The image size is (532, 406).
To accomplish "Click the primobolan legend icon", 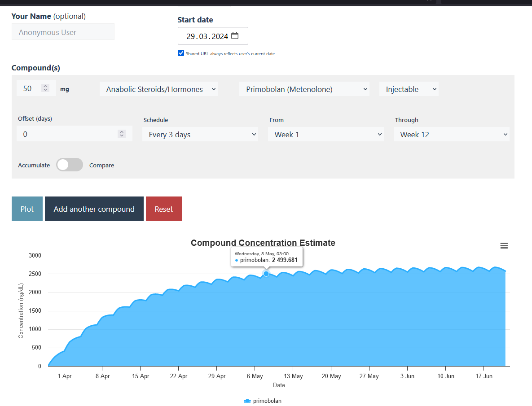I will (247, 401).
